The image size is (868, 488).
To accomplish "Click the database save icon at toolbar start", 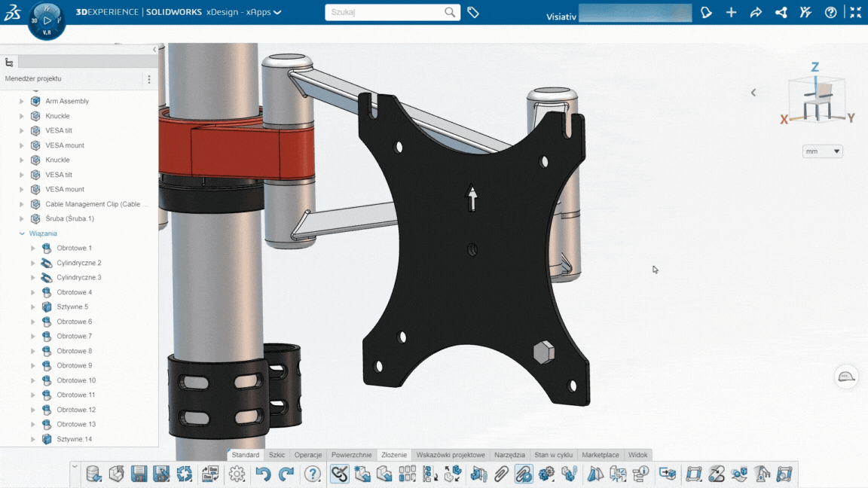I will (93, 474).
